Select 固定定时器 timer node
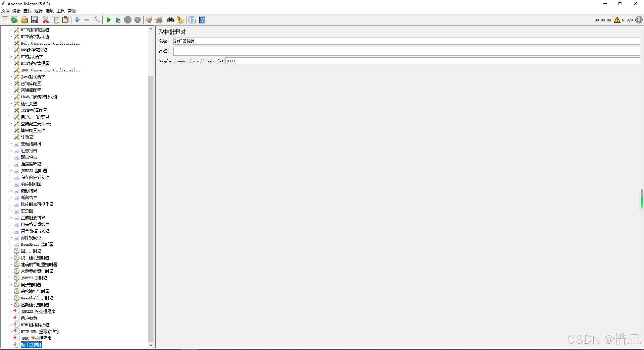644x350 pixels. tap(31, 251)
